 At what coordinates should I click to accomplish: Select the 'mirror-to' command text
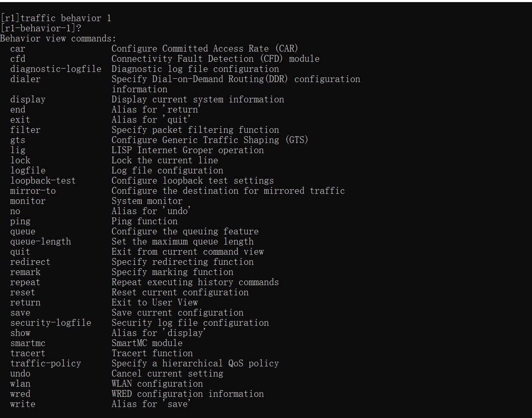pos(33,191)
